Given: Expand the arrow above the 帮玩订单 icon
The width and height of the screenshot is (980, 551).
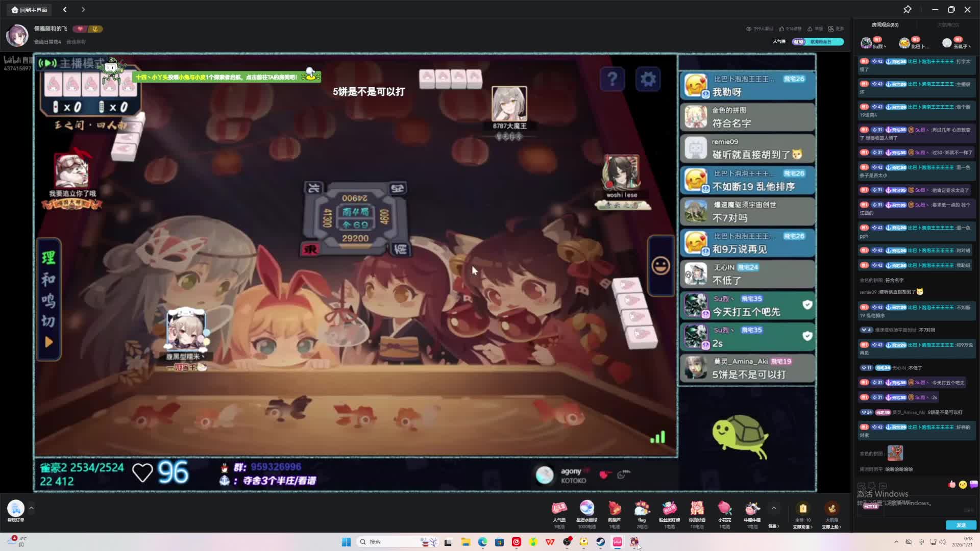Looking at the screenshot, I should click(x=32, y=508).
